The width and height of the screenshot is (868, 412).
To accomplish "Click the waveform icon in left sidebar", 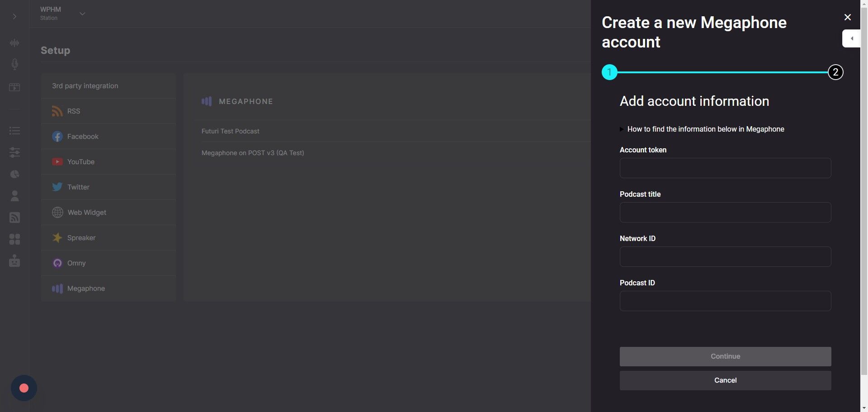I will click(x=14, y=43).
